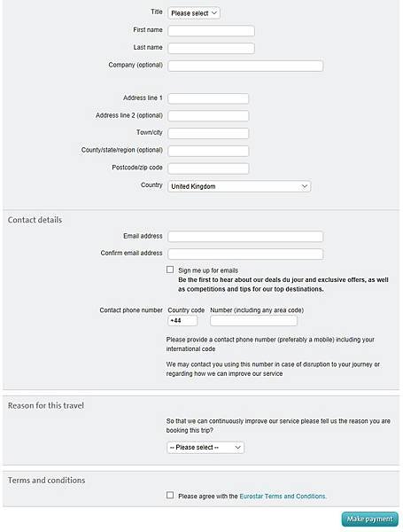
Task: Open the reason for travel dropdown
Action: (x=205, y=448)
